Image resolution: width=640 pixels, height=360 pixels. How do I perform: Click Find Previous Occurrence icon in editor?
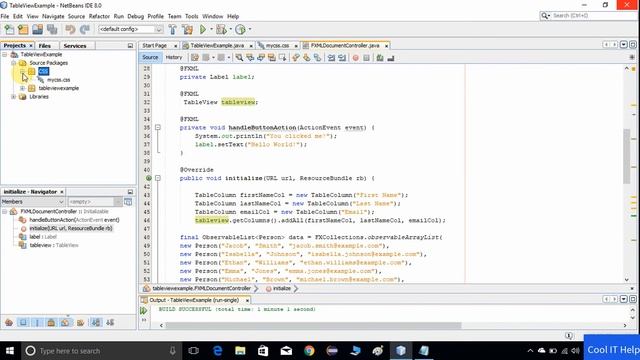[x=250, y=58]
